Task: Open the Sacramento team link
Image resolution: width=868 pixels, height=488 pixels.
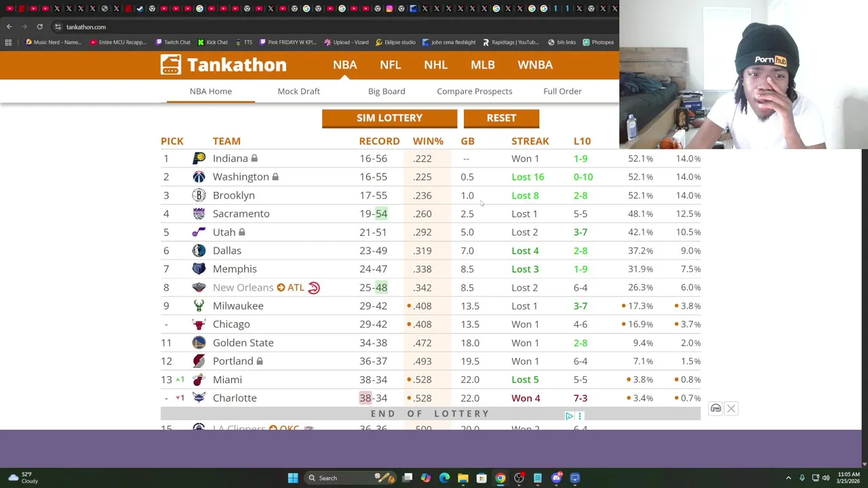Action: pyautogui.click(x=241, y=213)
